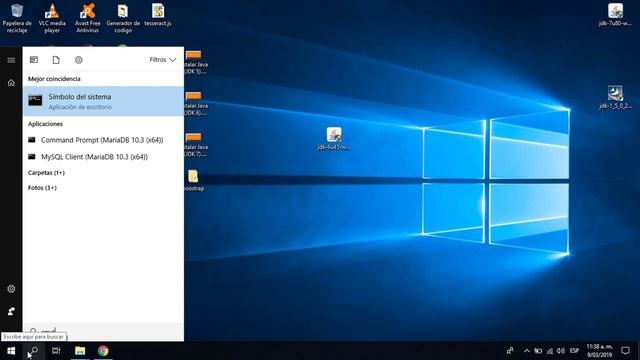Image resolution: width=640 pixels, height=360 pixels.
Task: Open tesseract.js desktop icon
Action: click(x=158, y=15)
